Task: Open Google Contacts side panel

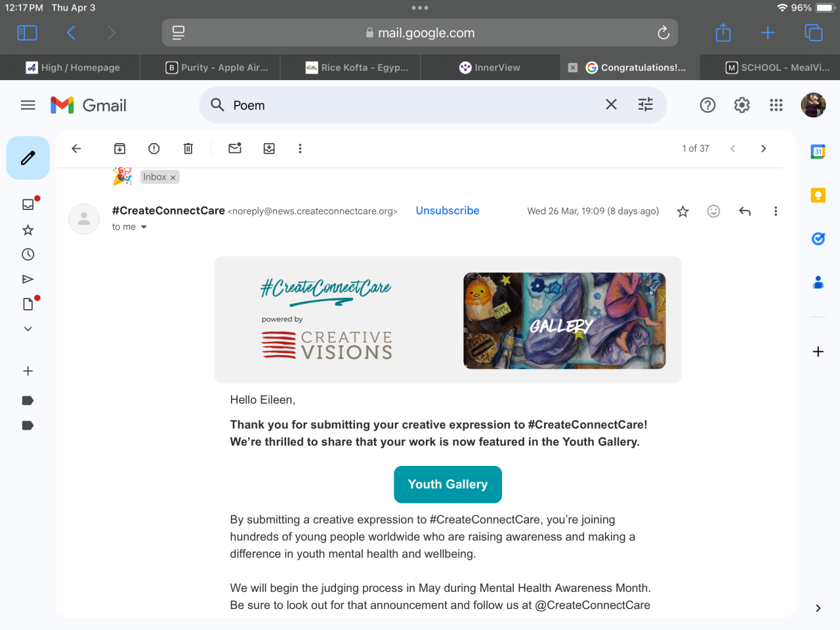Action: point(818,282)
